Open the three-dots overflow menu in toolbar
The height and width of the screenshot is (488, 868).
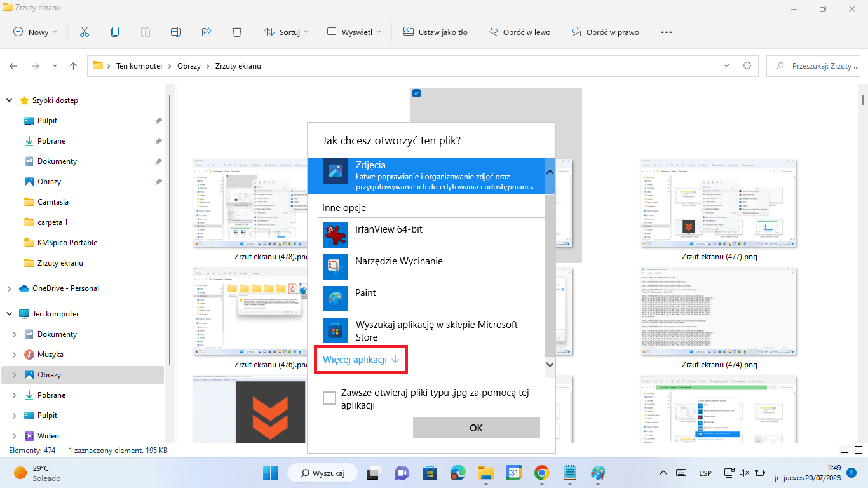pyautogui.click(x=667, y=32)
